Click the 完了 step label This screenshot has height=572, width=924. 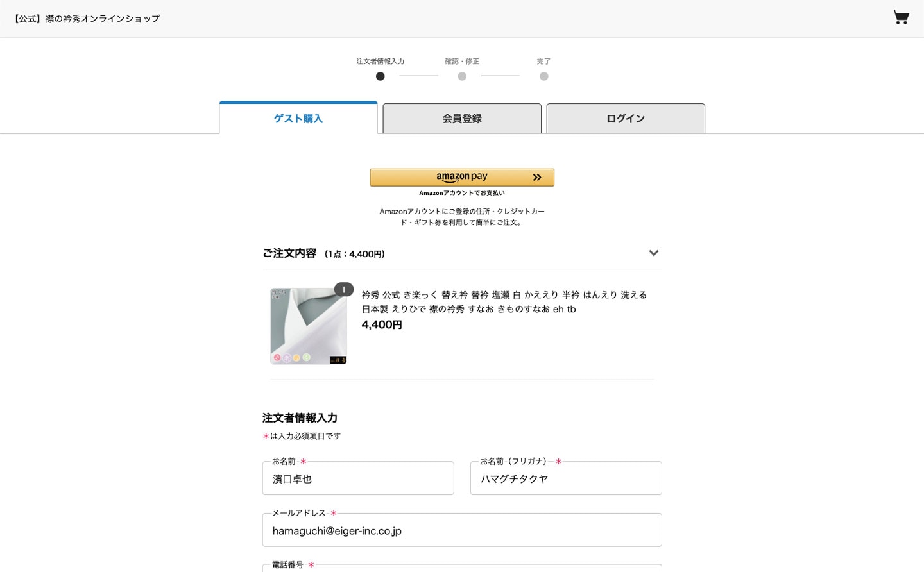pos(543,62)
